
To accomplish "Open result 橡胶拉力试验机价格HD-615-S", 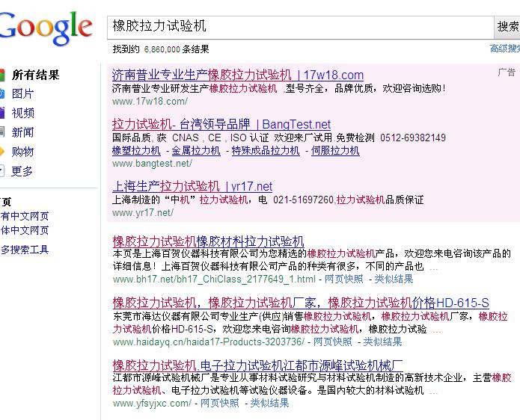I will pyautogui.click(x=301, y=303).
